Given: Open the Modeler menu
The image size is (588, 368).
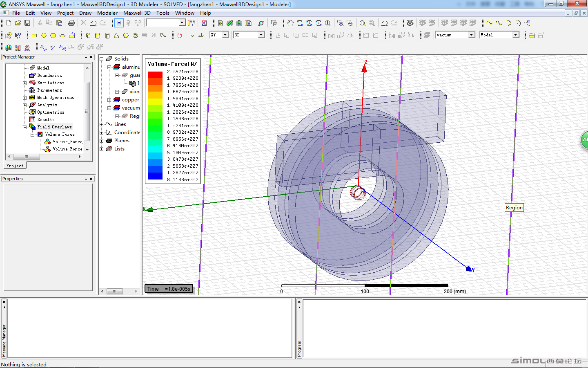Looking at the screenshot, I should coord(107,13).
